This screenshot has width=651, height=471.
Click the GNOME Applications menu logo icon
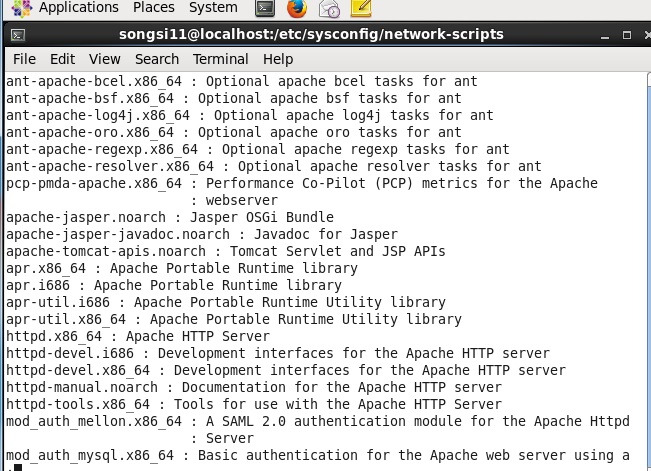[x=21, y=8]
